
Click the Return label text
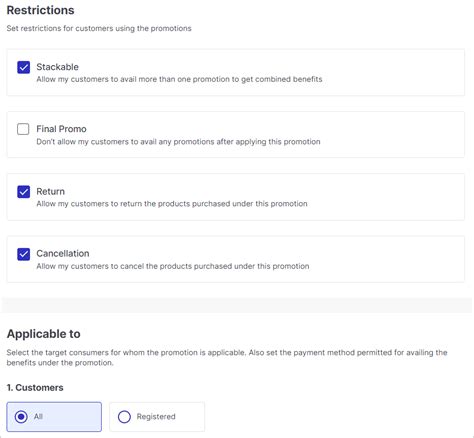(x=50, y=192)
